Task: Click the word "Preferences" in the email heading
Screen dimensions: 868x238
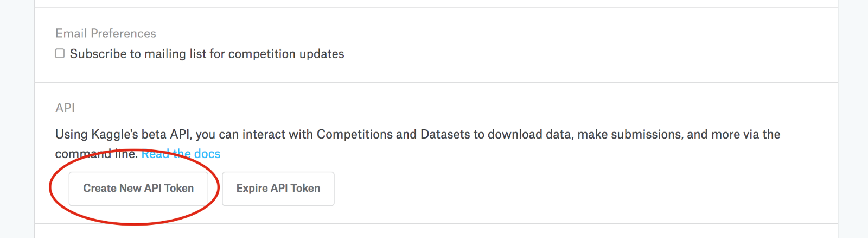Action: coord(124,34)
